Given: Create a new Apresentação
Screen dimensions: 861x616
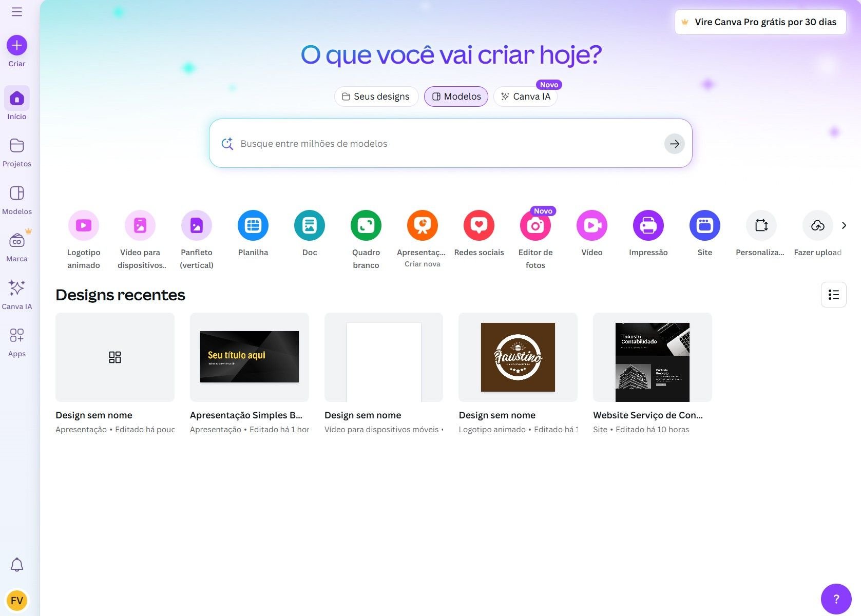Looking at the screenshot, I should 423,225.
